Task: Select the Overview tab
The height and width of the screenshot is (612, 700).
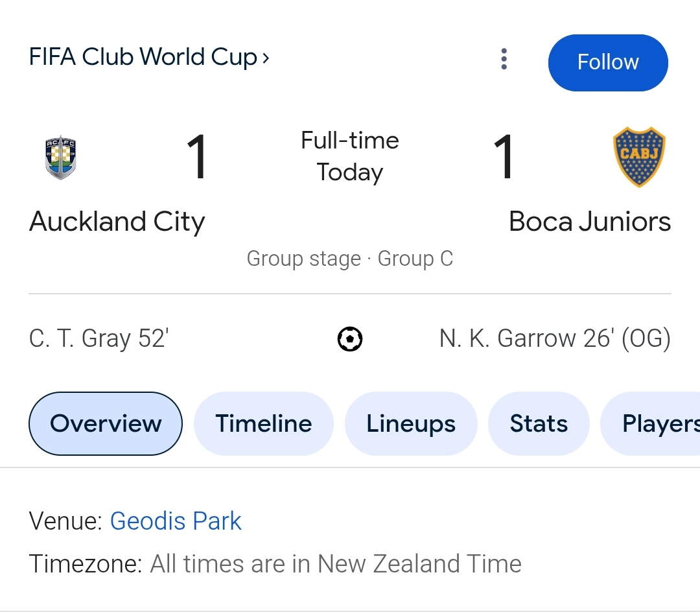Action: (106, 423)
